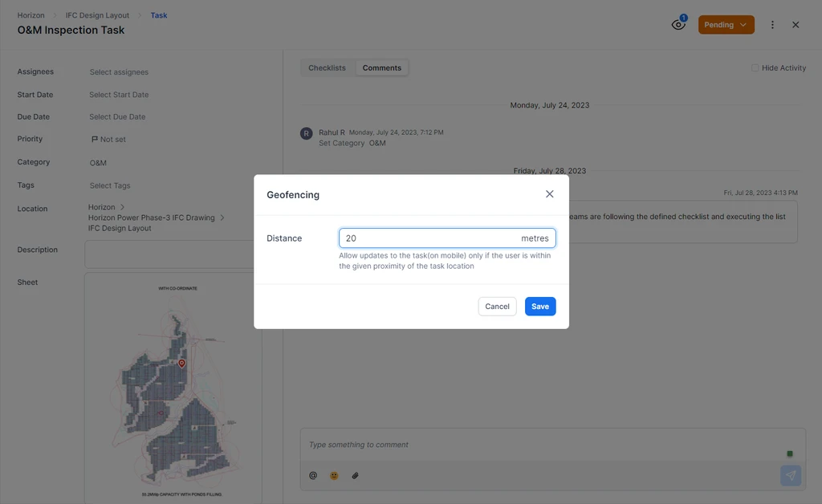Viewport: 822px width, 504px height.
Task: Open the IFC Design Layout breadcrumb link
Action: (97, 15)
